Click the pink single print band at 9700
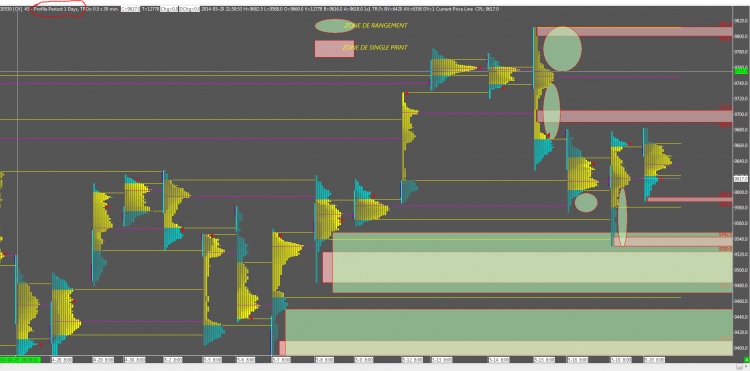750x371 pixels. tap(634, 116)
